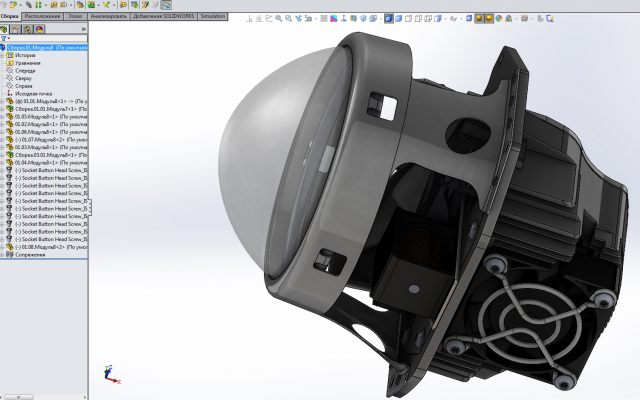The image size is (640, 400).
Task: Switch to the Эскиз tab
Action: point(75,16)
